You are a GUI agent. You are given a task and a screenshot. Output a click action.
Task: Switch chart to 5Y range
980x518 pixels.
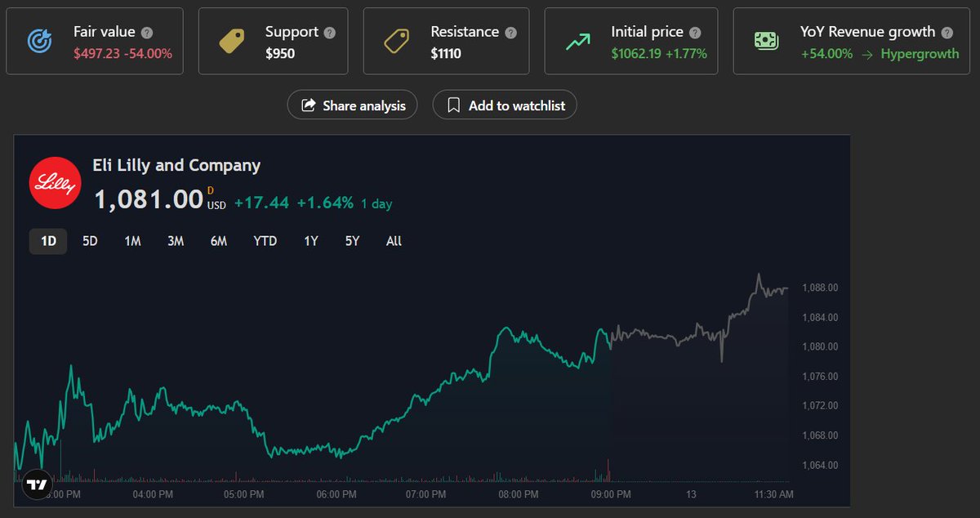click(x=352, y=241)
